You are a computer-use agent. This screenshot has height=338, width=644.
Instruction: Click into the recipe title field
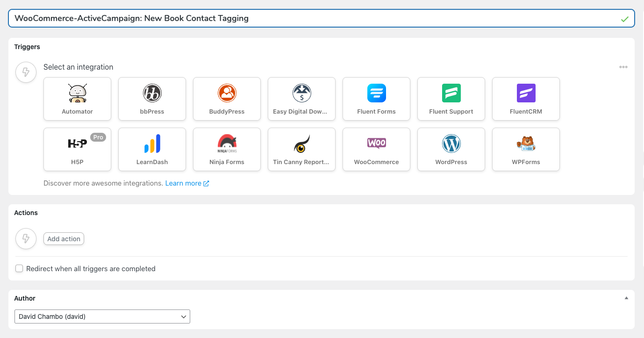[x=322, y=18]
